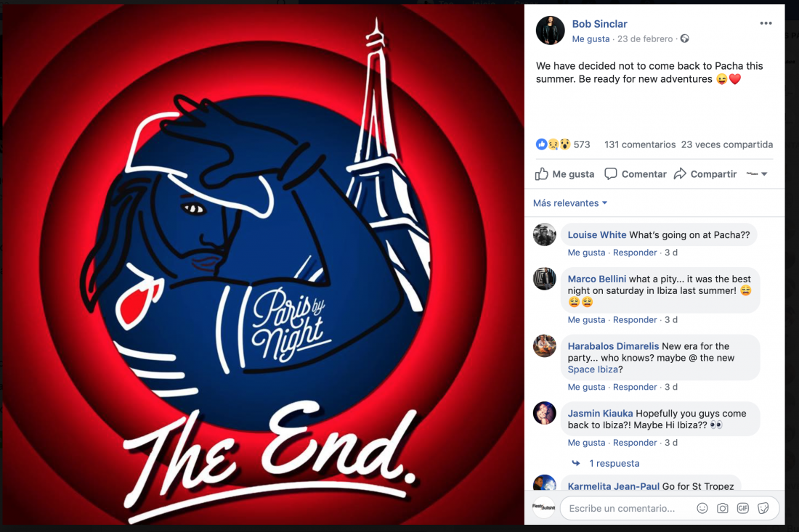799x532 pixels.
Task: Click the thumbs-up Me gusta icon
Action: point(542,174)
